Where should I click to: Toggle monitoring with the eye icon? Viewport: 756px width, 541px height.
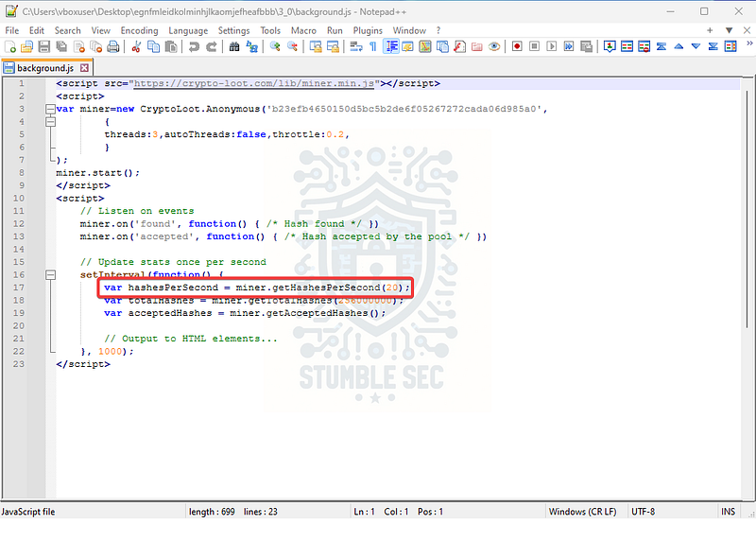[494, 46]
